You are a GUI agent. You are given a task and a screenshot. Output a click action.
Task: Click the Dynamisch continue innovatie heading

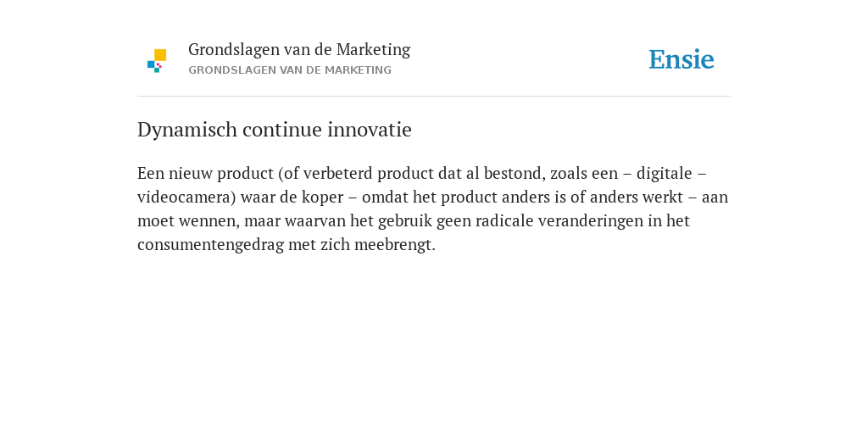[x=275, y=130]
